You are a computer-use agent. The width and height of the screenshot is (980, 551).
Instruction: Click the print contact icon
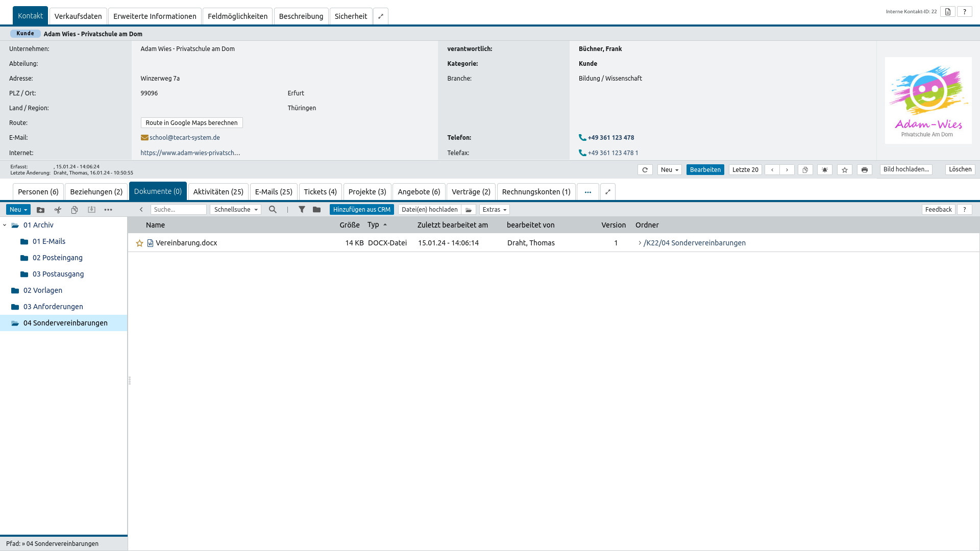coord(864,170)
